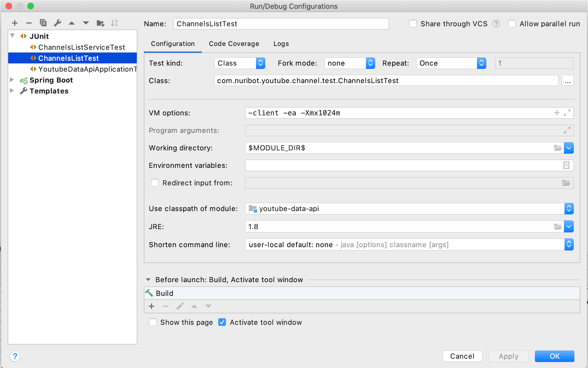Expand the VM options field editor
This screenshot has height=368, width=588.
pos(567,113)
